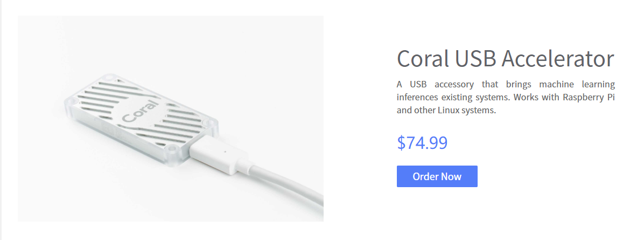Click the 'Raspberry Pi' text in description
Screen dimensions: 644x240
point(589,98)
